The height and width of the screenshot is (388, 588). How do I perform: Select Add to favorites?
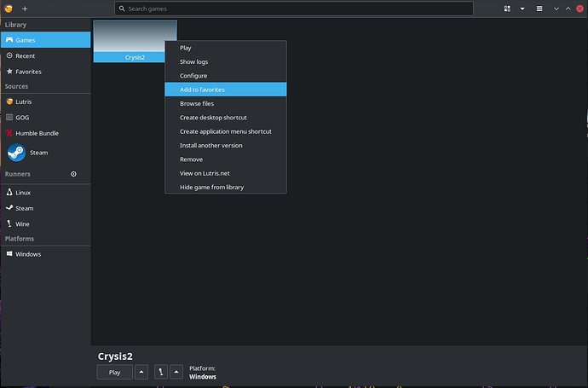click(x=226, y=90)
